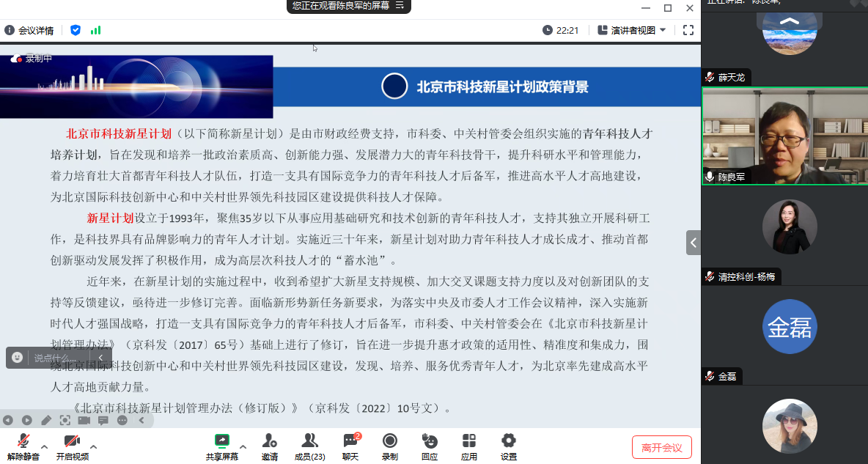This screenshot has height=464, width=868.
Task: Click mic icon beside 陈良军 name
Action: click(710, 177)
